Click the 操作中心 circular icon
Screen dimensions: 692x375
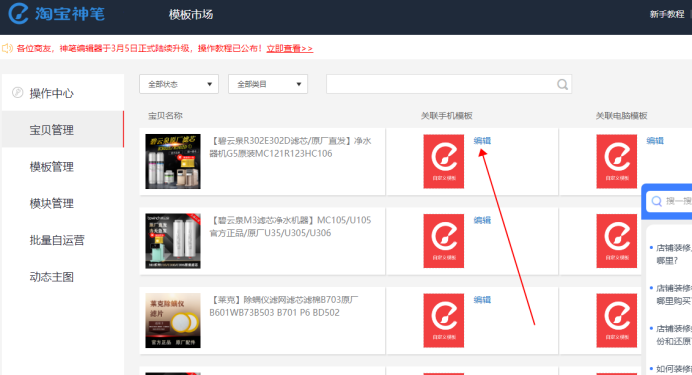(17, 93)
